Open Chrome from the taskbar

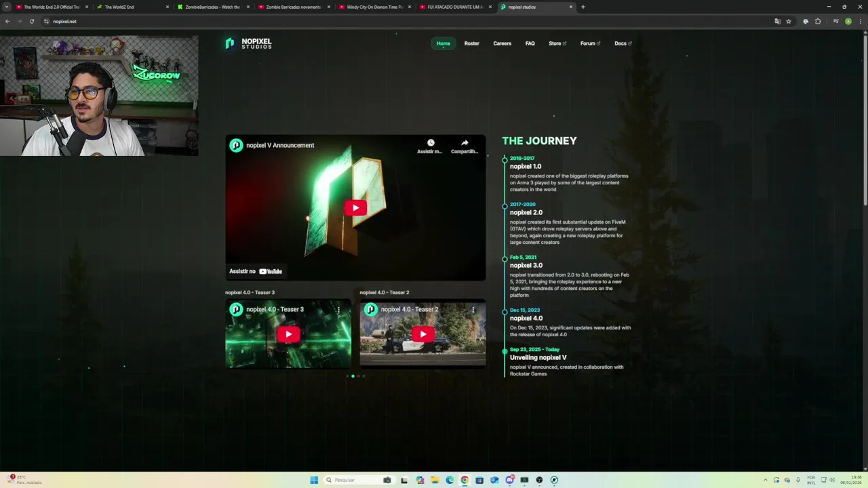(x=465, y=480)
